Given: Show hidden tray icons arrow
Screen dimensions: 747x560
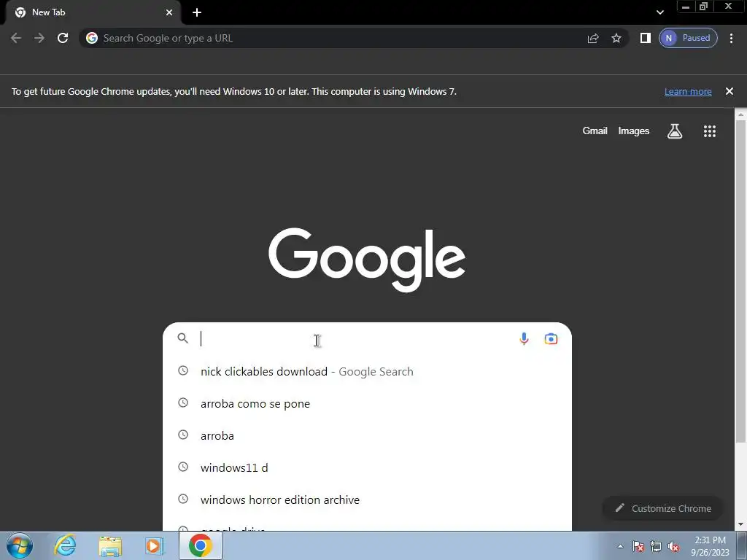Looking at the screenshot, I should 620,546.
